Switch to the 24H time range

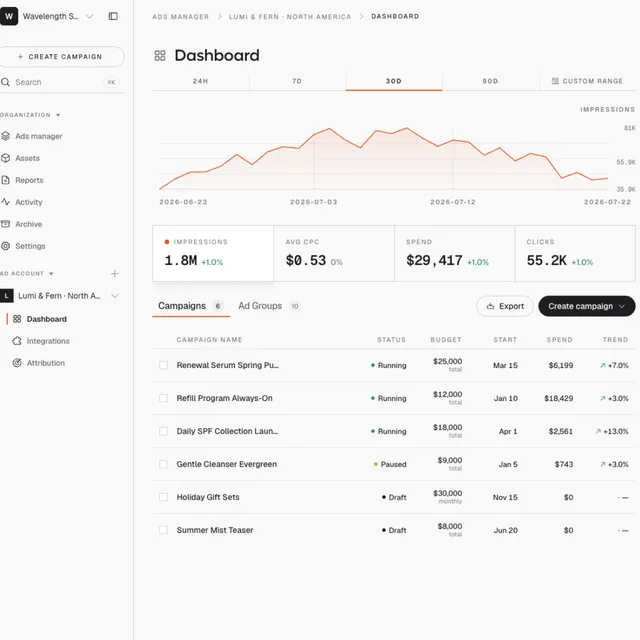[200, 81]
